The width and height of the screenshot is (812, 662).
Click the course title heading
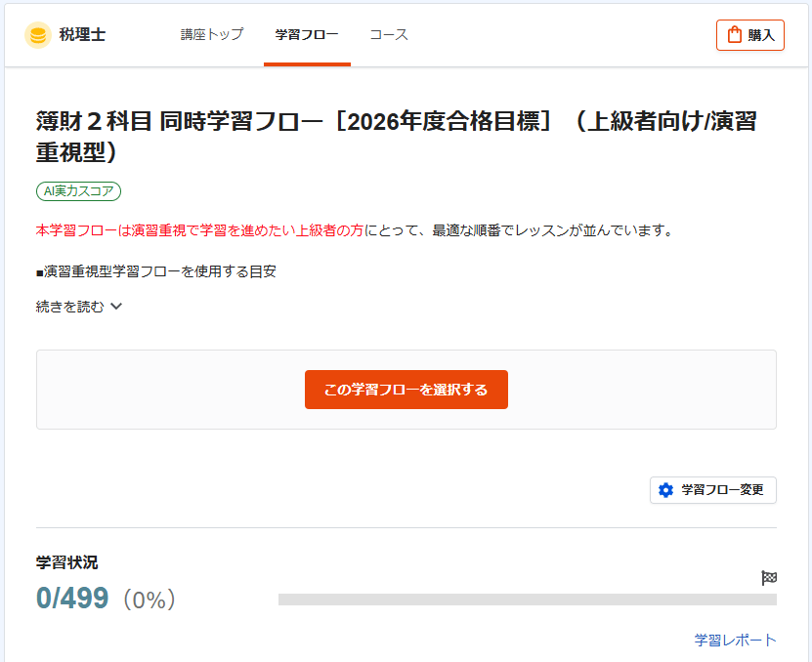click(x=391, y=121)
